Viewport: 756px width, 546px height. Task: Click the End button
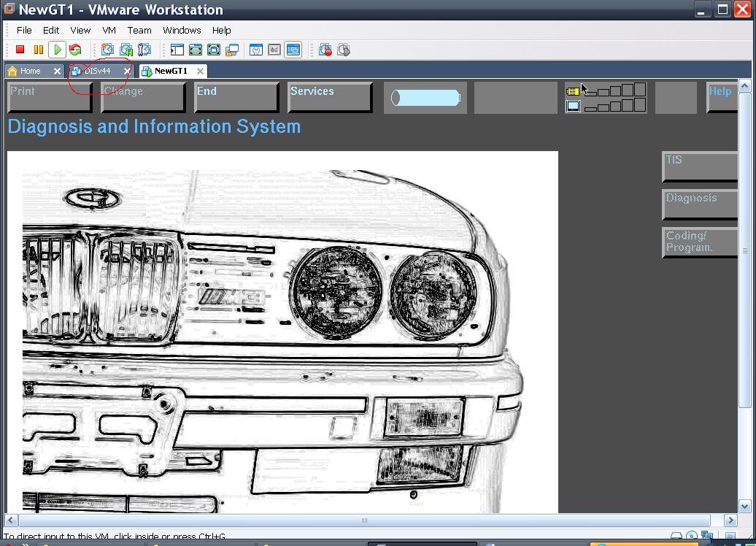236,97
